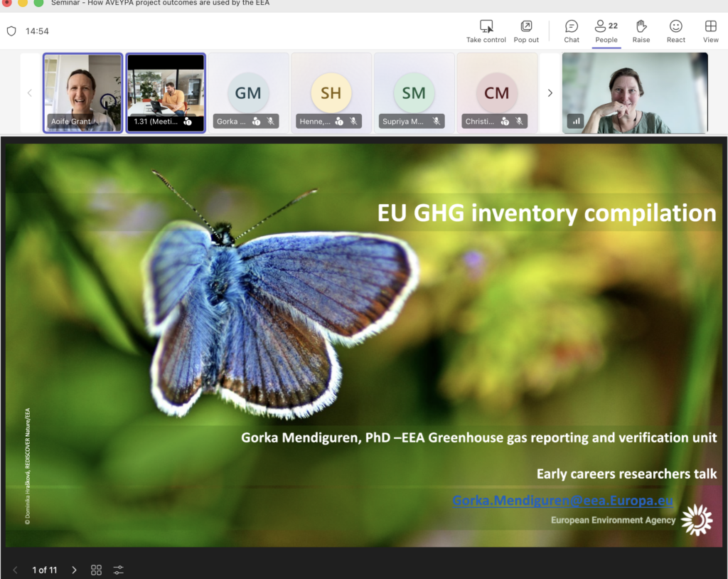
Task: Raise your hand in the meeting
Action: (x=641, y=31)
